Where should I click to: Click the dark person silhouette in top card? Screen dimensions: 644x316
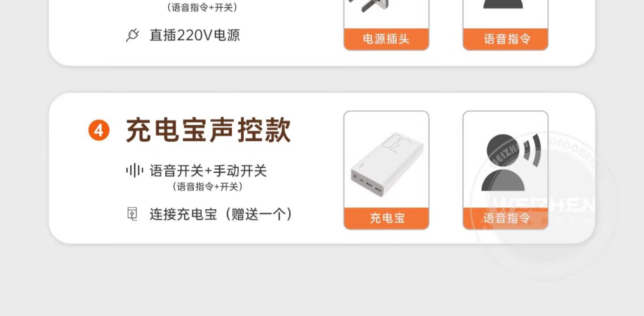(x=503, y=4)
